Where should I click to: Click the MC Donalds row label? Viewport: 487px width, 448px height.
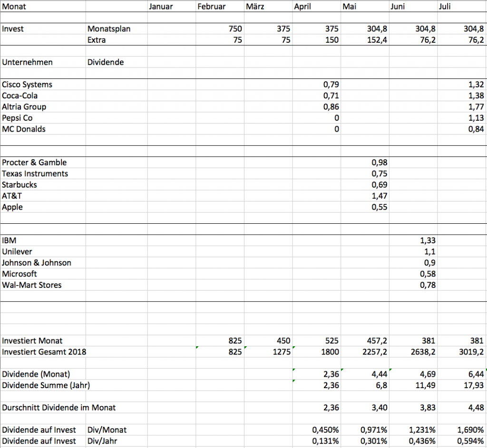[24, 129]
